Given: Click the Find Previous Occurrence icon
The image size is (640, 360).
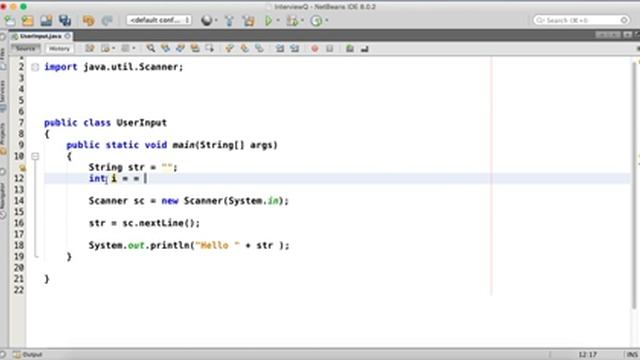Looking at the screenshot, I should pyautogui.click(x=165, y=49).
